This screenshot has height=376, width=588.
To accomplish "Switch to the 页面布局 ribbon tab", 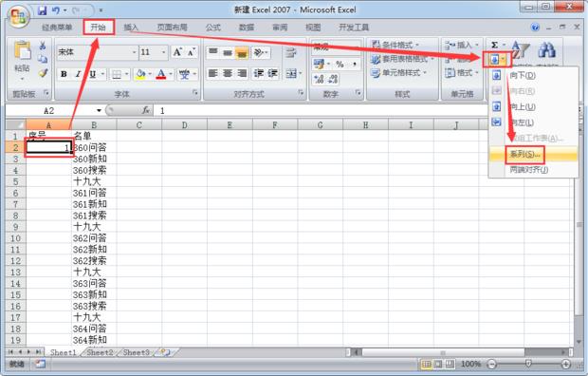I will point(172,27).
